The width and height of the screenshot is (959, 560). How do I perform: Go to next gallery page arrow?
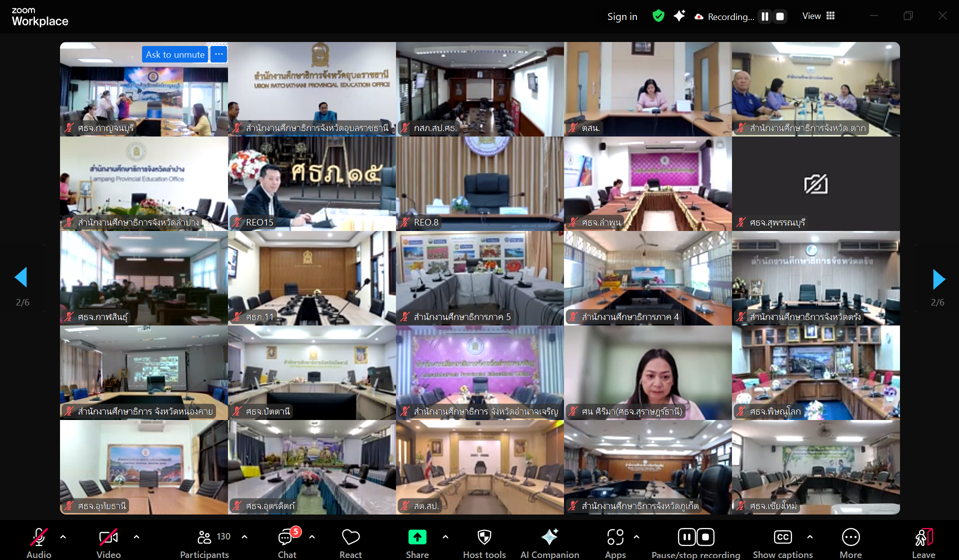click(938, 279)
